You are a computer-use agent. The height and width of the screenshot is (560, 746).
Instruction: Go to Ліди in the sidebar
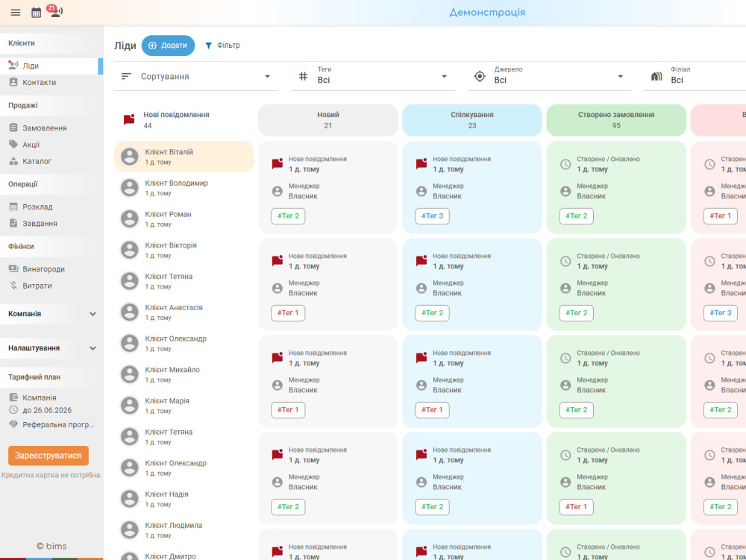coord(51,66)
